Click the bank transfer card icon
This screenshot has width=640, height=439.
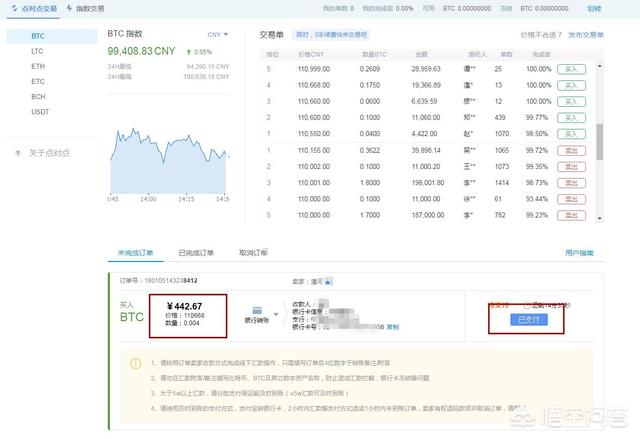257,311
